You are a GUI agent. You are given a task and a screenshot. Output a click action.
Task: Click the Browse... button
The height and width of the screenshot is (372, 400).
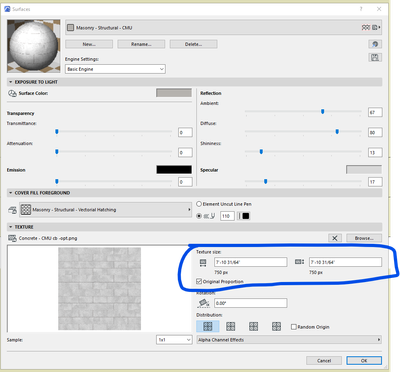(364, 238)
